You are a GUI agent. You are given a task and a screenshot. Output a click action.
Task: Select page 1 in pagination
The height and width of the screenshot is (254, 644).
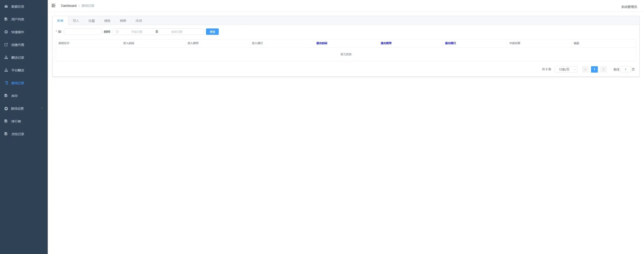(594, 69)
